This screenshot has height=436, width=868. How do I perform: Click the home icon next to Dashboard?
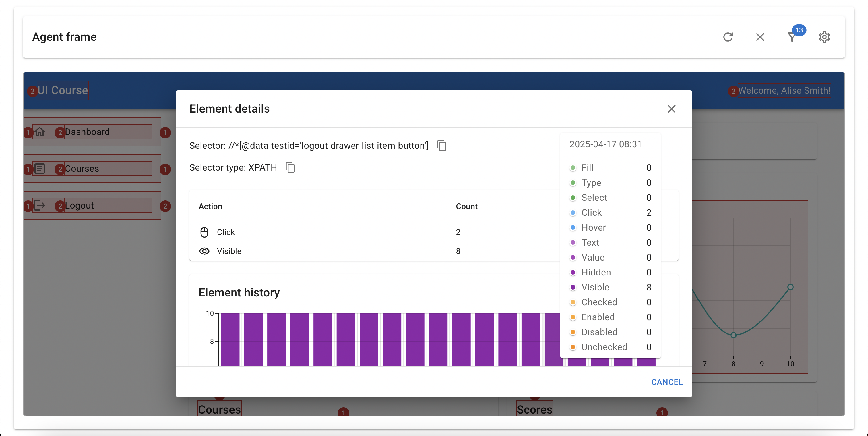[40, 132]
